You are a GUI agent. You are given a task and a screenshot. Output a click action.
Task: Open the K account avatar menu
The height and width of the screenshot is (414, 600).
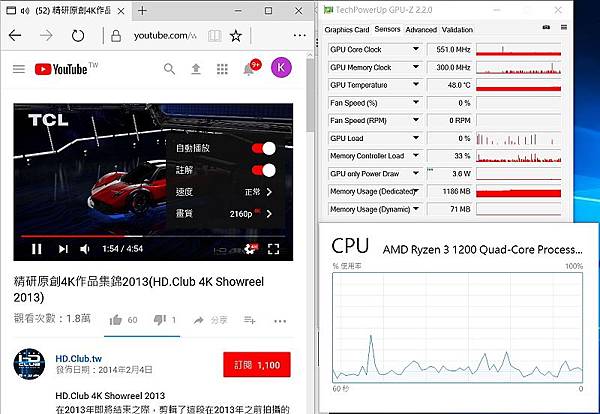pyautogui.click(x=281, y=67)
